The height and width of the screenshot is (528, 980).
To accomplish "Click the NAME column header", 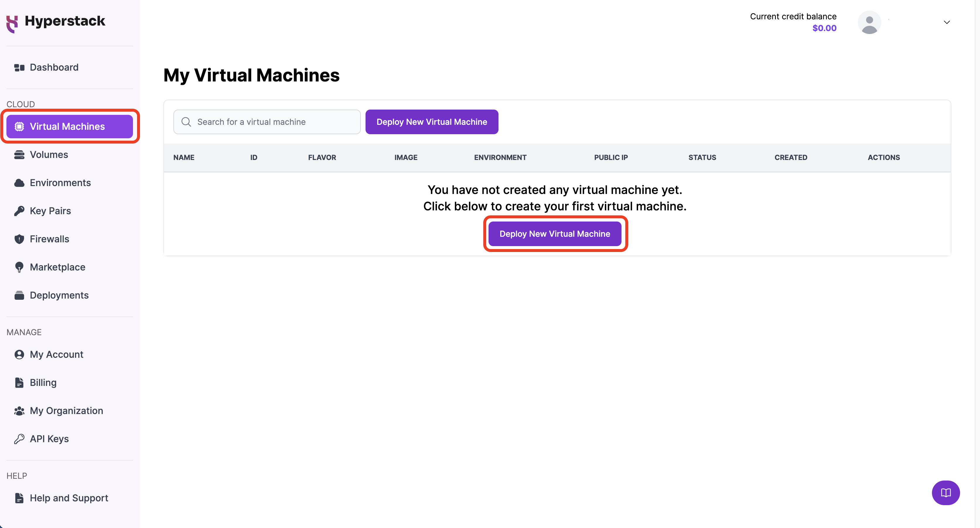I will pos(184,158).
